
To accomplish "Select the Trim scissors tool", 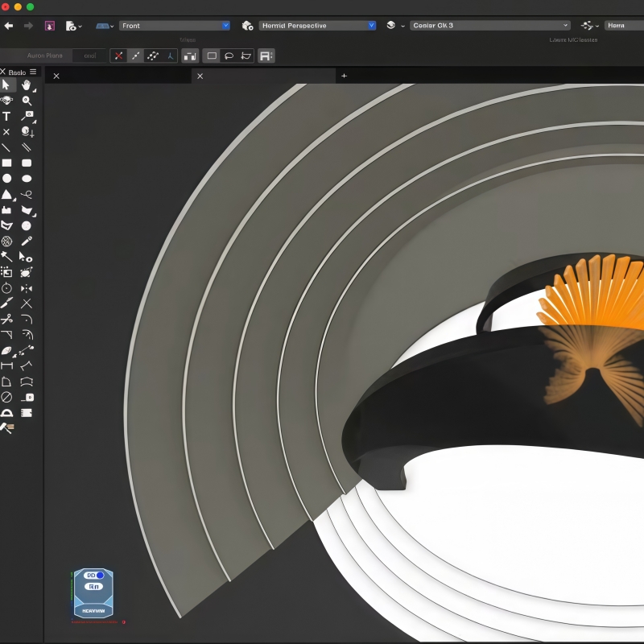I will tap(6, 319).
